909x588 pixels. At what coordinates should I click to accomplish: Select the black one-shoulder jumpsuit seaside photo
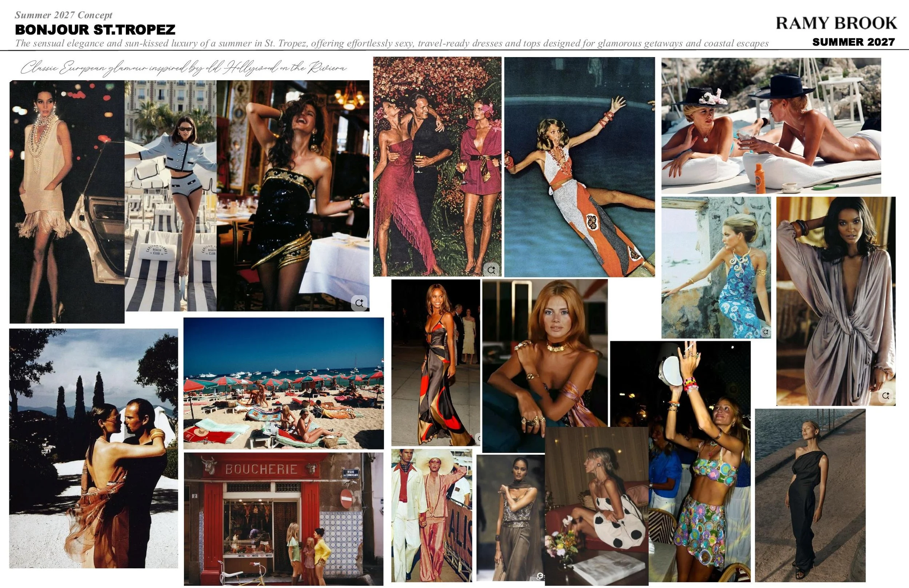(810, 495)
